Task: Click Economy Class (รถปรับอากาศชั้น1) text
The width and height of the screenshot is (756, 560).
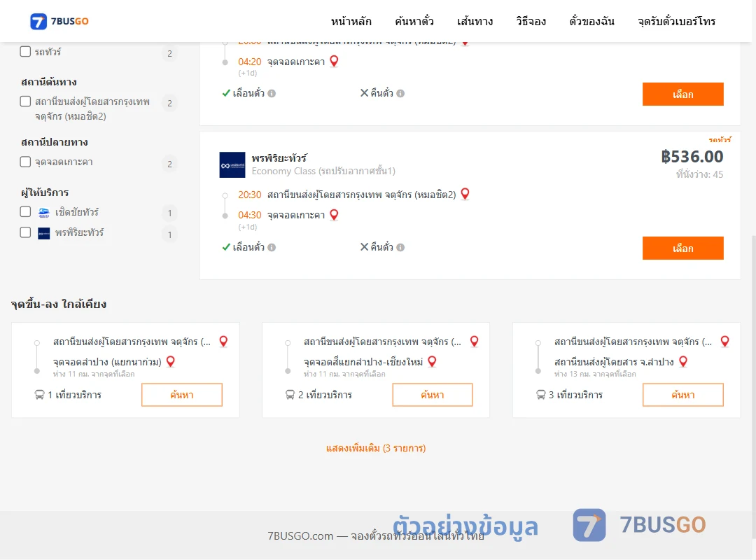Action: click(x=323, y=171)
